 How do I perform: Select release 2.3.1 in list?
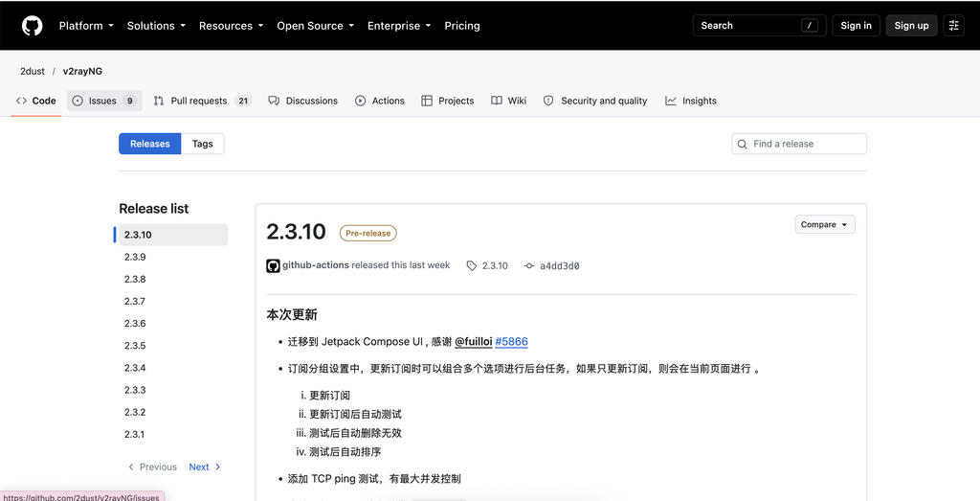coord(173,435)
